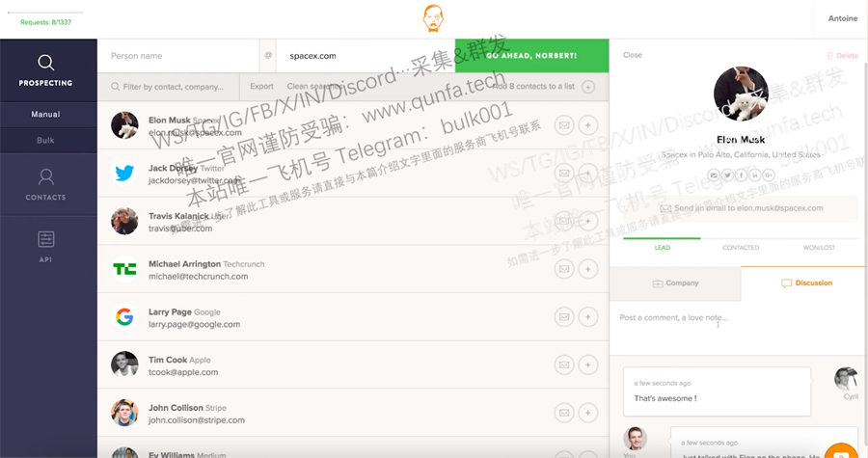Add Tim Cook to a list with plus icon
Image resolution: width=868 pixels, height=458 pixels.
pos(588,364)
